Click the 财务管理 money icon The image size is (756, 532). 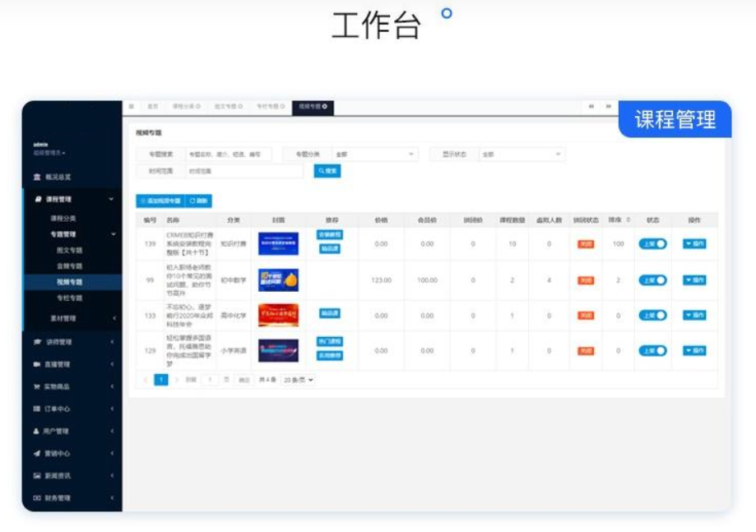[x=37, y=497]
